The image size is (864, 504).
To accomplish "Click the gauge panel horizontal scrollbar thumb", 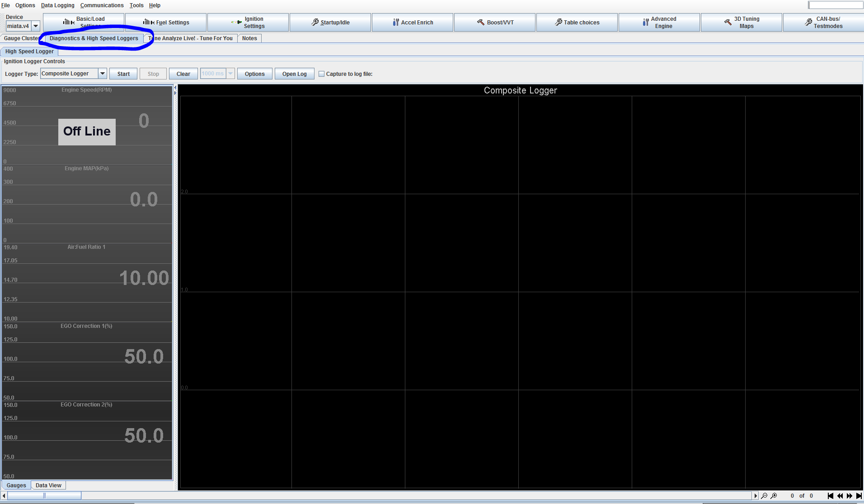I will 44,496.
